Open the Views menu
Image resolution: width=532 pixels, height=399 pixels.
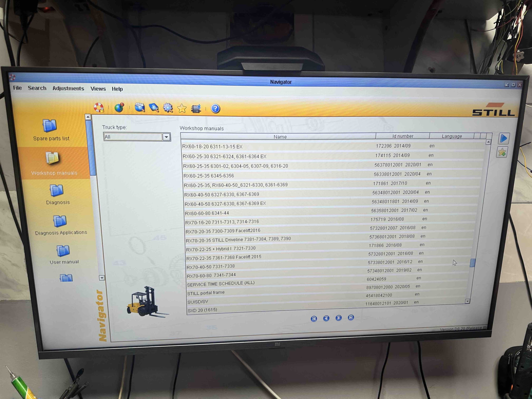[98, 89]
